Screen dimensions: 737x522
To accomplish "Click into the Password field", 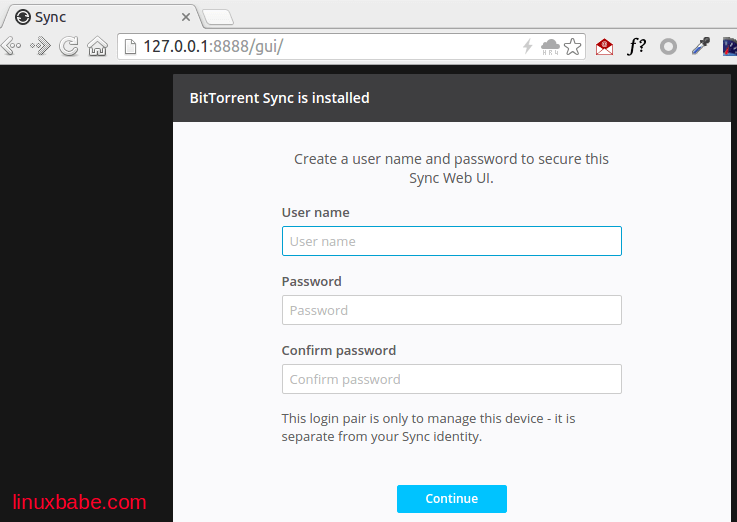I will 451,310.
